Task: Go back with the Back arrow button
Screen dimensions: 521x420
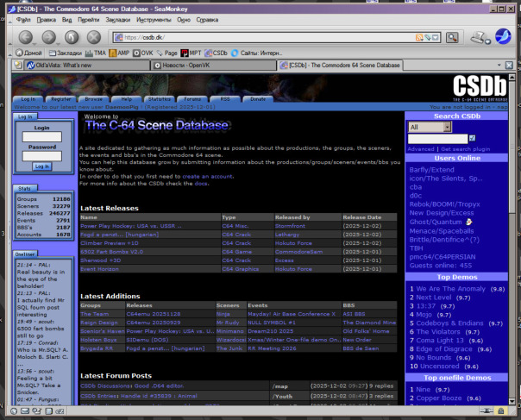Action: point(25,37)
